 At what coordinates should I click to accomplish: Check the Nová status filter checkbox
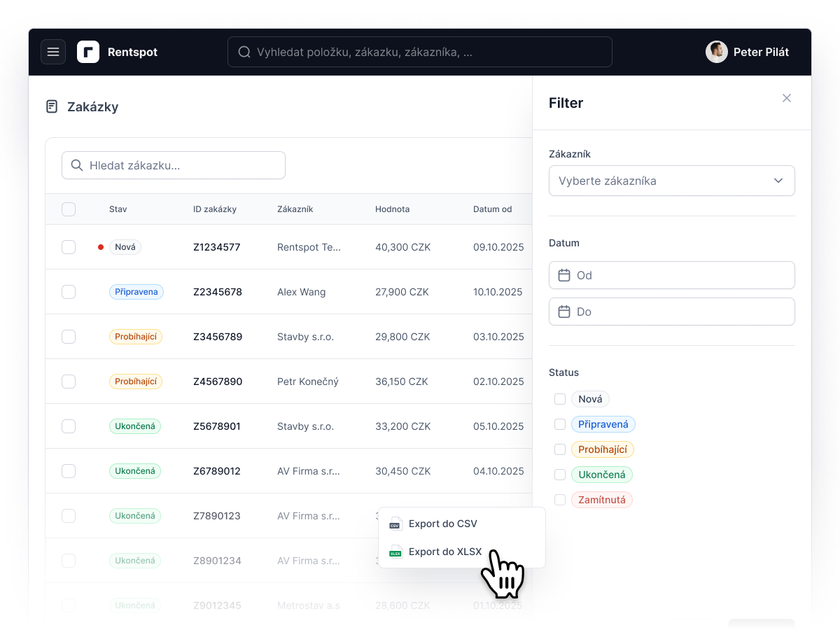click(x=560, y=399)
